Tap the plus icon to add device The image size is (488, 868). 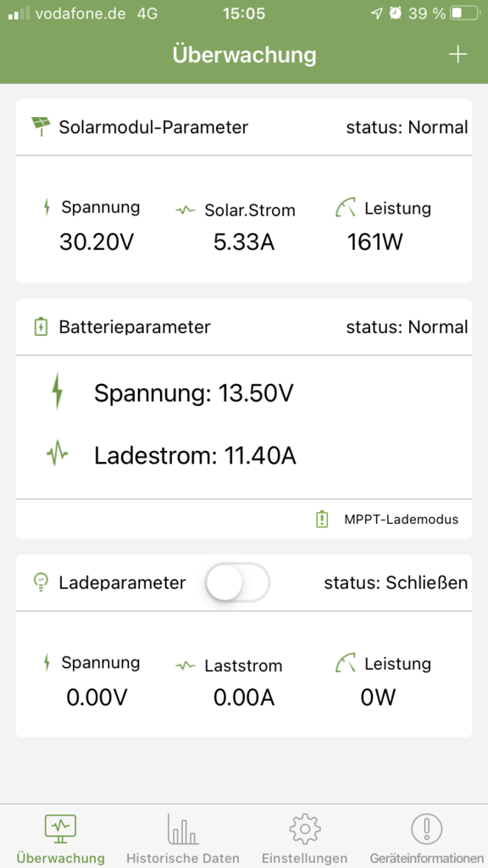coord(457,55)
